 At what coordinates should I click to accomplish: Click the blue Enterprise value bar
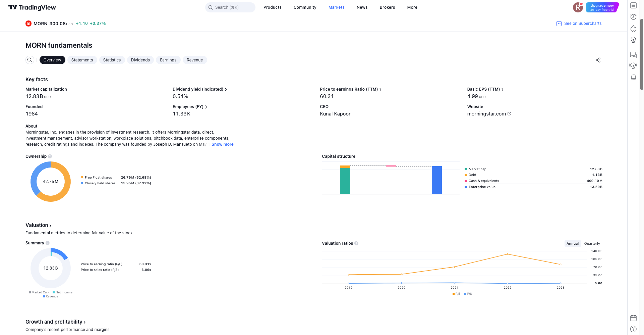coord(437,180)
